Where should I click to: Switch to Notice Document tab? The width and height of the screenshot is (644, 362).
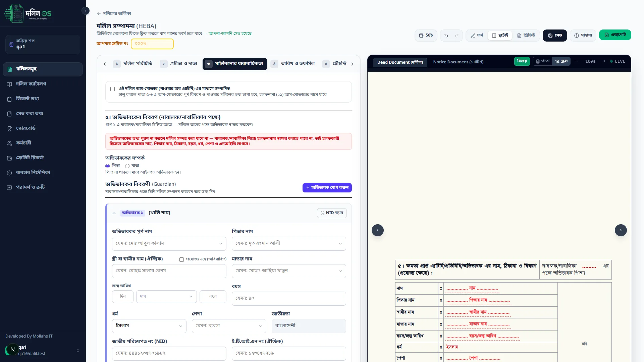458,62
